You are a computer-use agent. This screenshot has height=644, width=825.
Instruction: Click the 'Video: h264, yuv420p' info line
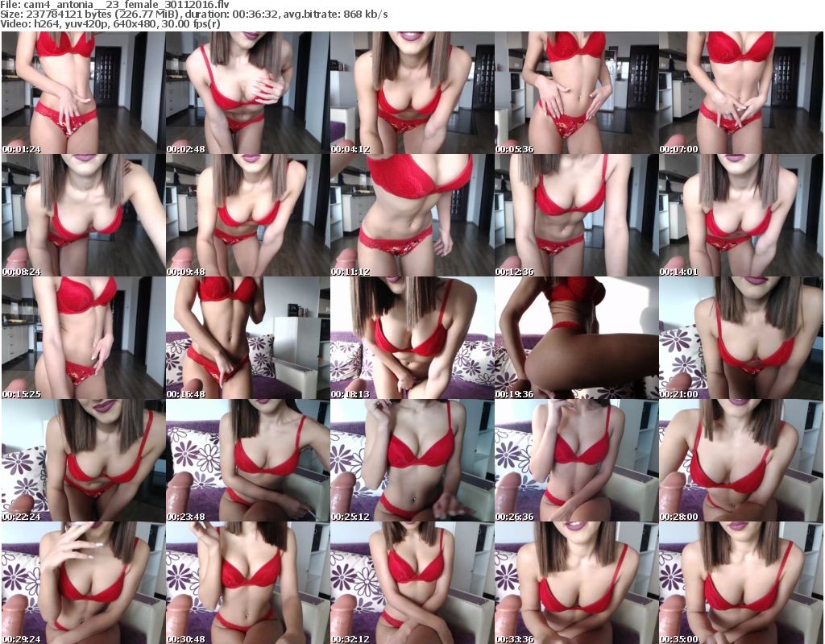110,24
